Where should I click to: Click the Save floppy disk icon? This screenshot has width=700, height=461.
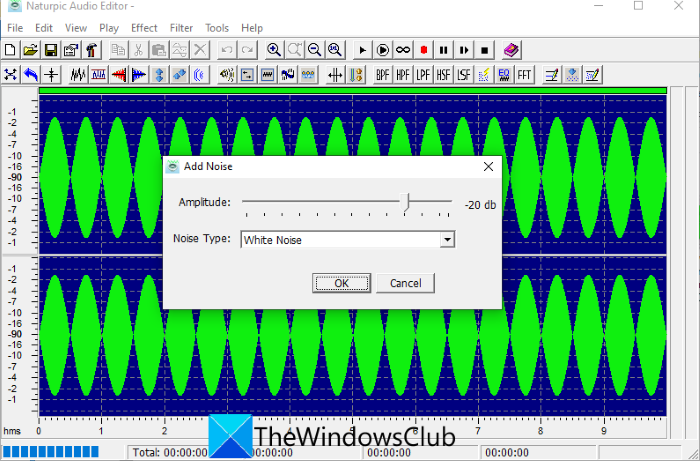50,50
